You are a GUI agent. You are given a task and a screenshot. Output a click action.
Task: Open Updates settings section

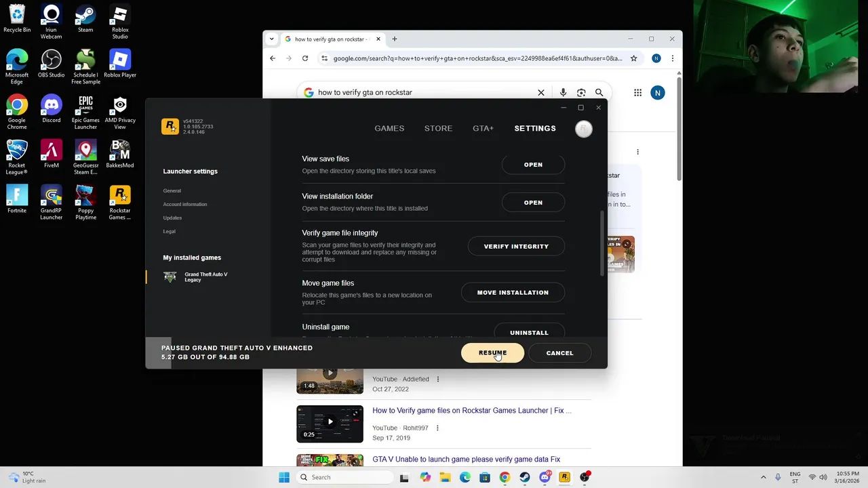(172, 218)
